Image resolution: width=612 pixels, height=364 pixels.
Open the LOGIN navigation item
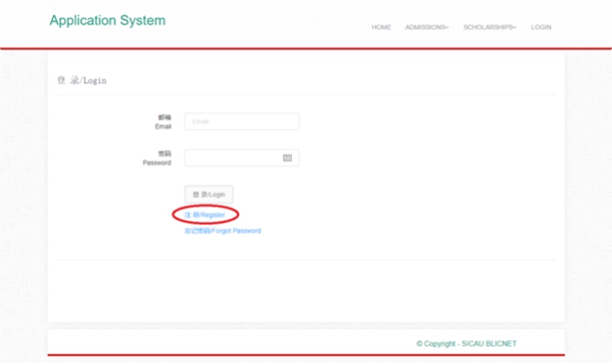[x=541, y=27]
